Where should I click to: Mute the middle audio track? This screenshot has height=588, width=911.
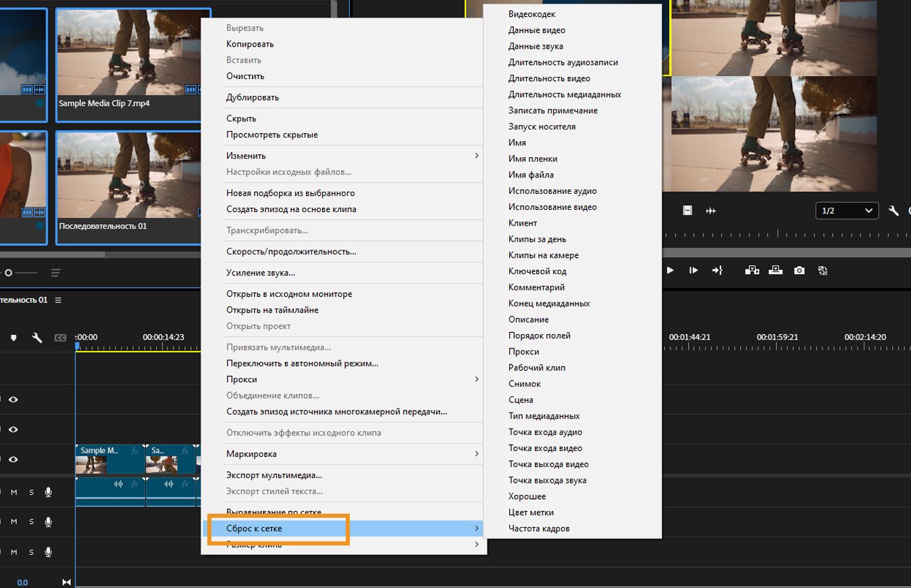[x=14, y=522]
